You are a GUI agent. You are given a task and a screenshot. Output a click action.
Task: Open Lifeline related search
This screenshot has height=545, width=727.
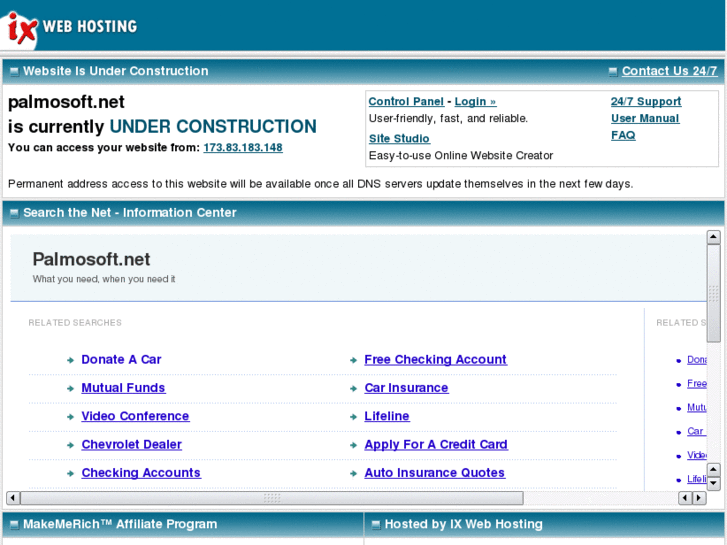[x=387, y=416]
